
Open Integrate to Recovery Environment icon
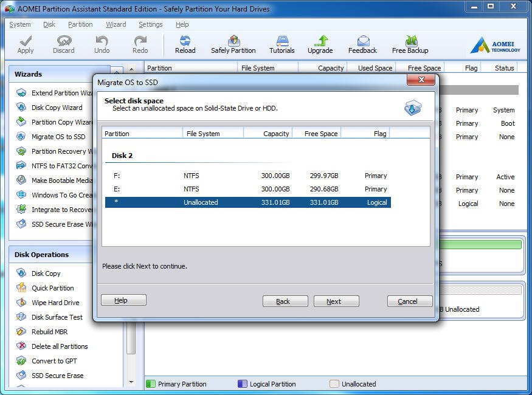(21, 209)
